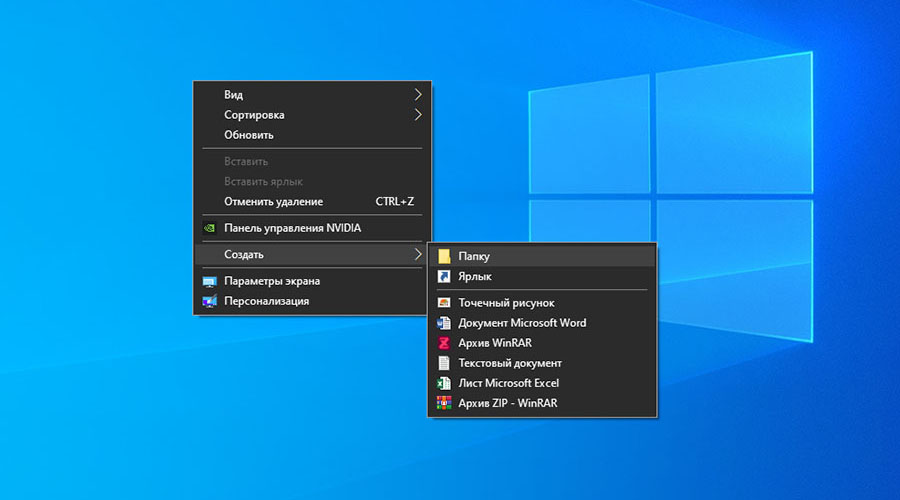The height and width of the screenshot is (500, 900).
Task: Click the red WinRAR archive icon
Action: pyautogui.click(x=444, y=343)
